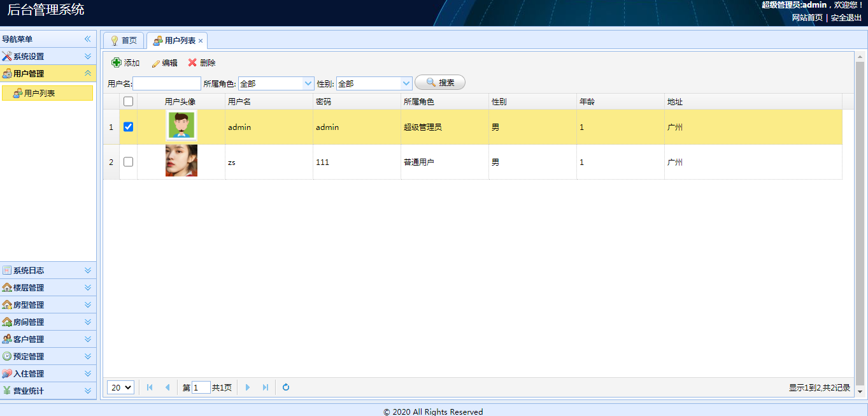Toggle the select-all header checkbox
This screenshot has height=416, width=868.
128,101
